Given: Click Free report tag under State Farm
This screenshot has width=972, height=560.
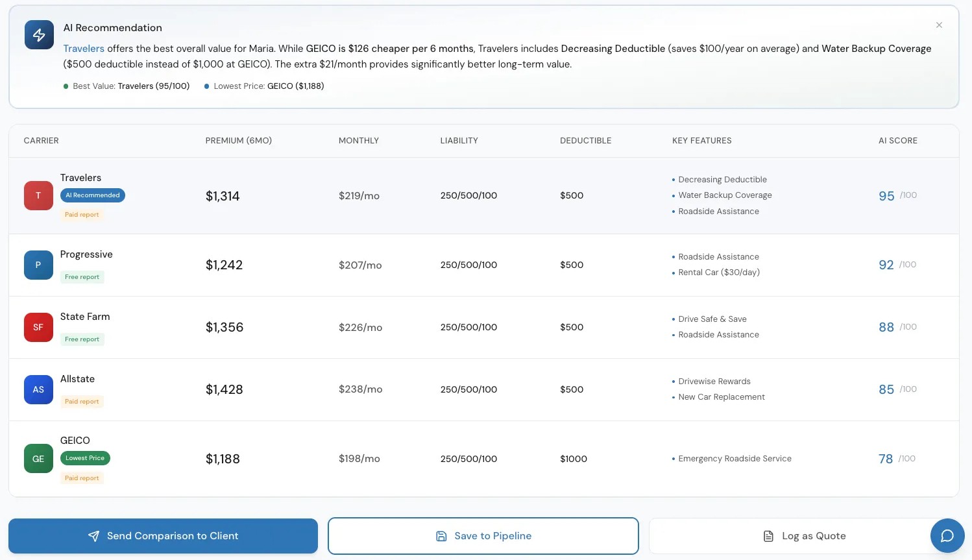Looking at the screenshot, I should 82,339.
